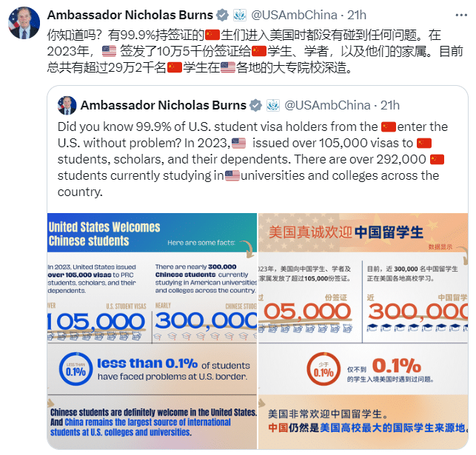Screen dimensions: 476x455
Task: Click the blue 0.1% circle icon
Action: pyautogui.click(x=76, y=369)
